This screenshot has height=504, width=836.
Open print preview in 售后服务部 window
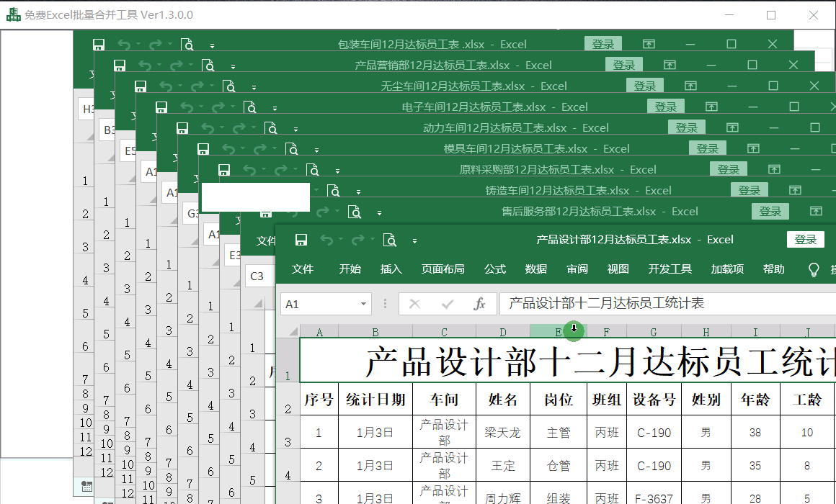coord(355,212)
